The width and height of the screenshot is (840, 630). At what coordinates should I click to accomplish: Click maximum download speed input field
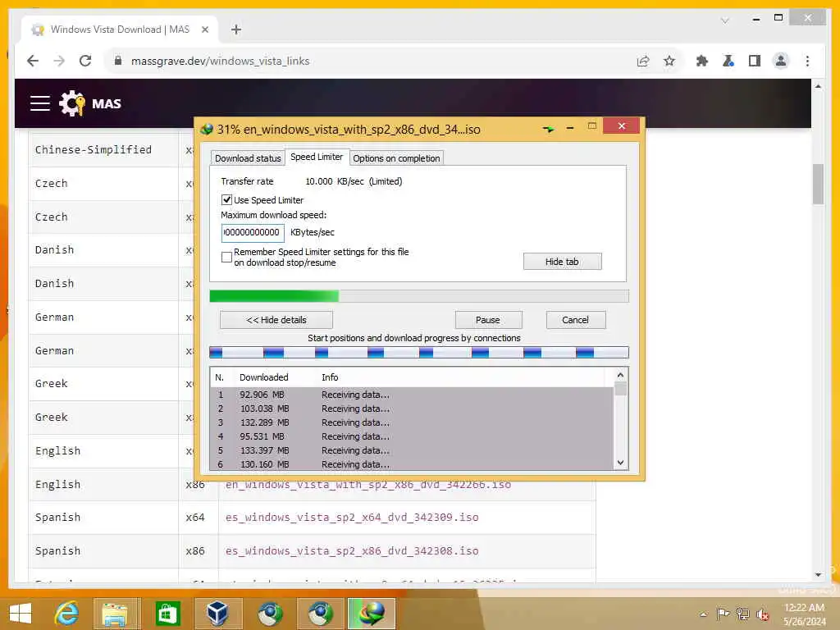pyautogui.click(x=253, y=232)
